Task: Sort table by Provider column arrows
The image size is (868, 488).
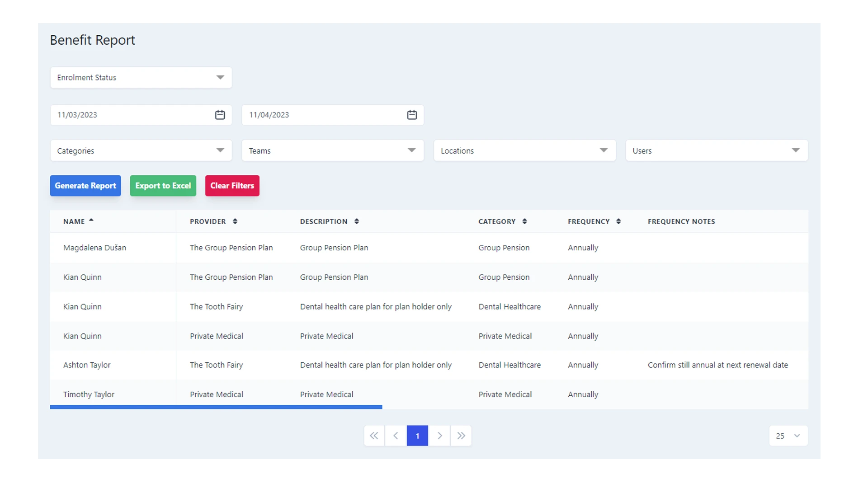Action: [x=235, y=221]
